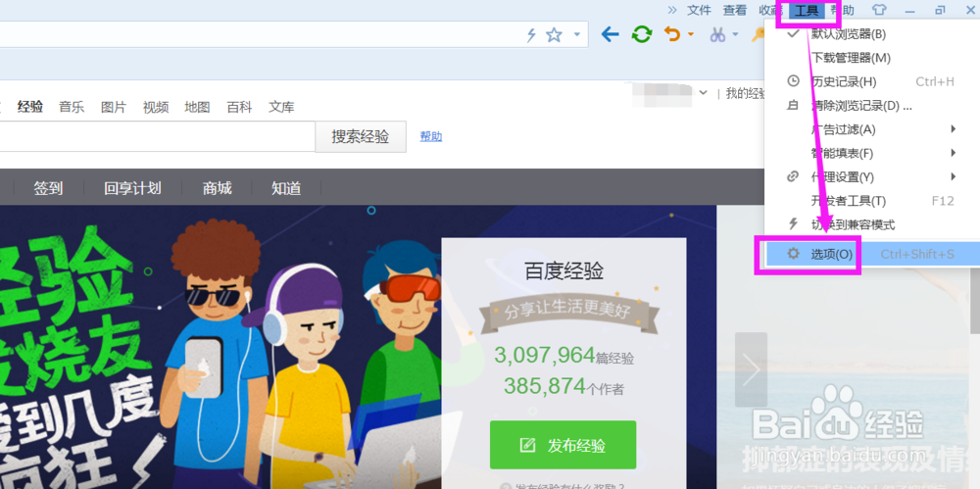Click the double-chevron toolbar overflow icon
The width and height of the screenshot is (980, 489).
pos(672,10)
